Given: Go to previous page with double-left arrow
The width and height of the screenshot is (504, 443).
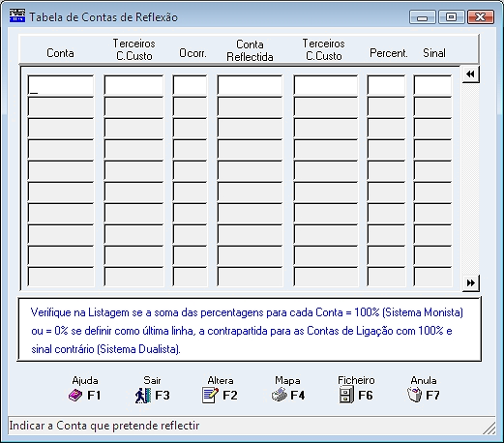Looking at the screenshot, I should [471, 74].
